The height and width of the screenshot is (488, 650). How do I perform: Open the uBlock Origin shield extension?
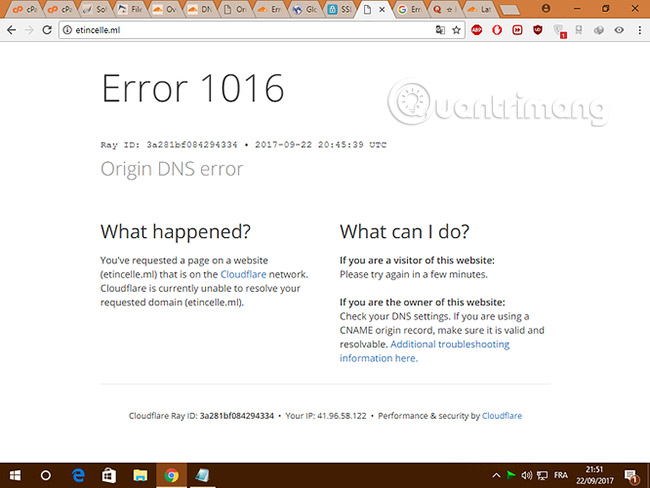(538, 30)
